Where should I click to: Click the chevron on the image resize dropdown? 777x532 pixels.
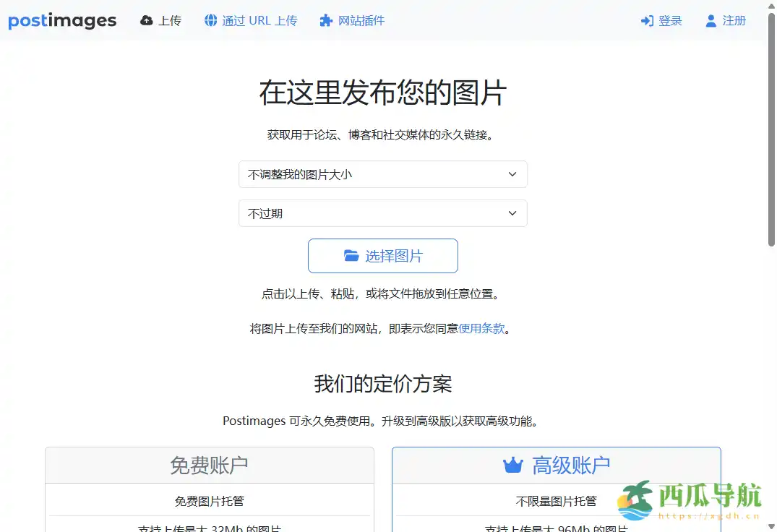(512, 174)
